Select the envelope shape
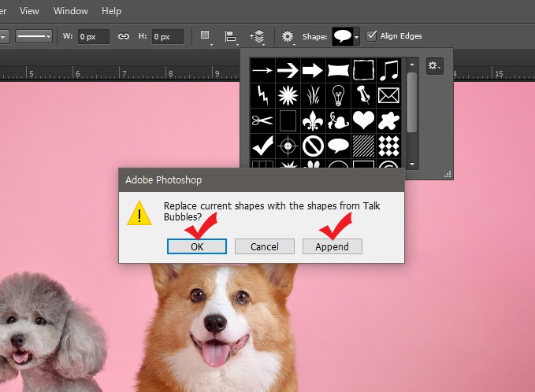 [x=388, y=95]
